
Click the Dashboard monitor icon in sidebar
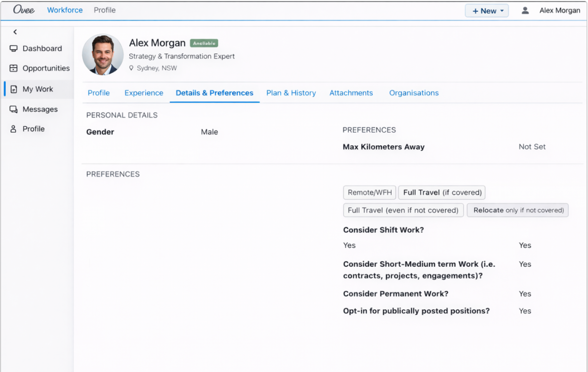(14, 48)
